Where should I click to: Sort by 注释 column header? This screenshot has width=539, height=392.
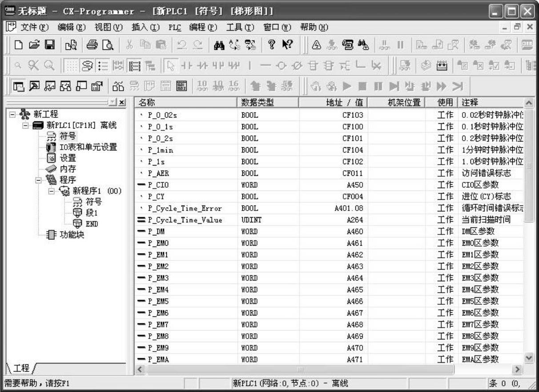491,103
